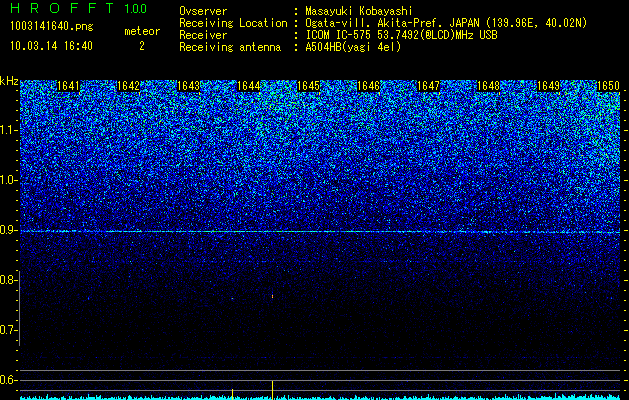Click the Ovserver field label
This screenshot has height=400, width=629.
click(203, 12)
